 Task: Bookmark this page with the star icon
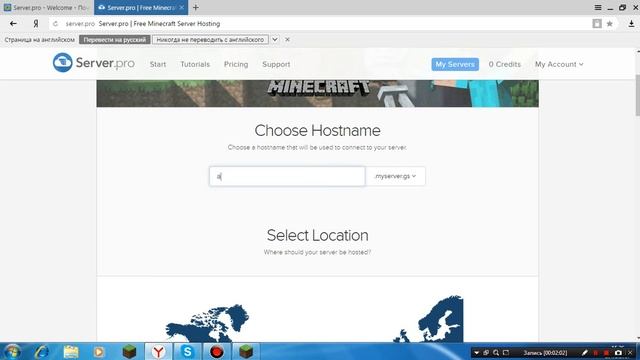pos(610,24)
